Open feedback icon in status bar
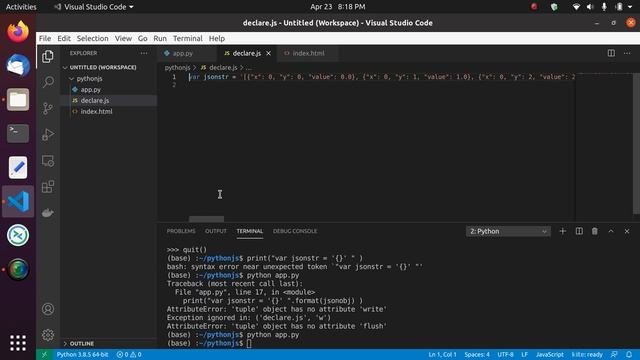 pos(614,354)
